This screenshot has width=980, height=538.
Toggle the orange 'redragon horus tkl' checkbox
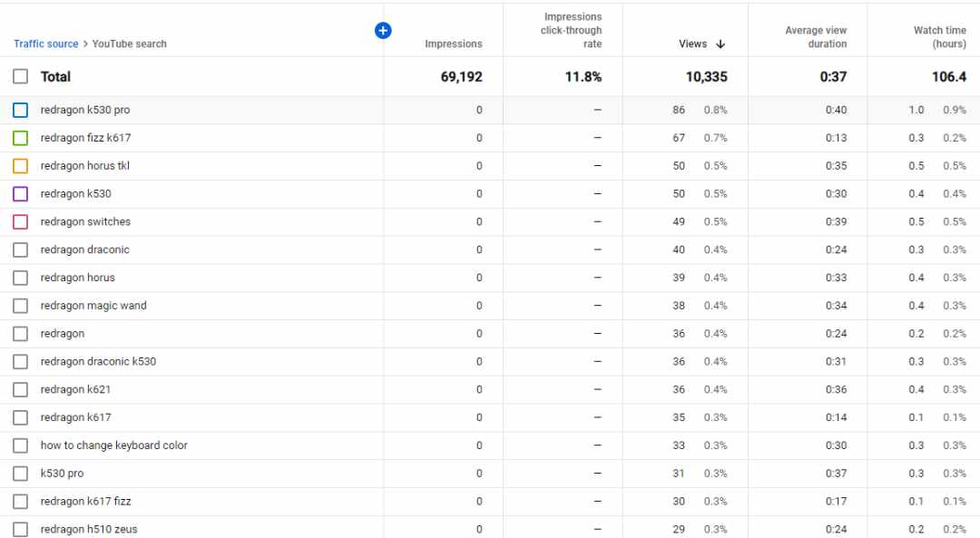click(x=21, y=166)
